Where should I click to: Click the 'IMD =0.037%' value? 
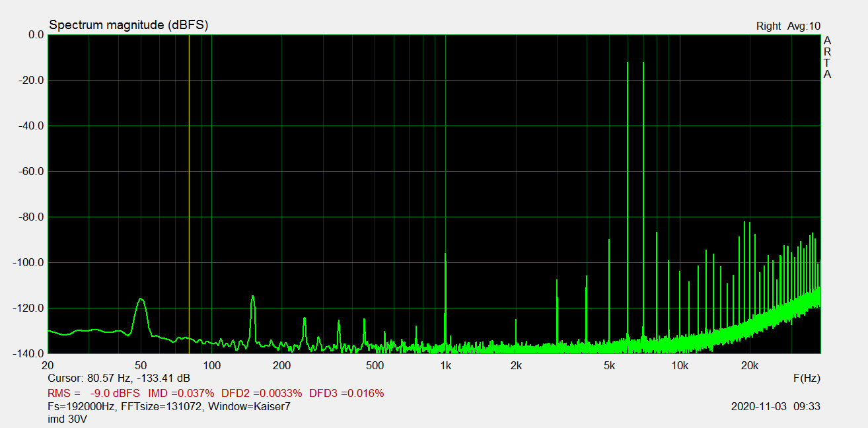pos(181,394)
